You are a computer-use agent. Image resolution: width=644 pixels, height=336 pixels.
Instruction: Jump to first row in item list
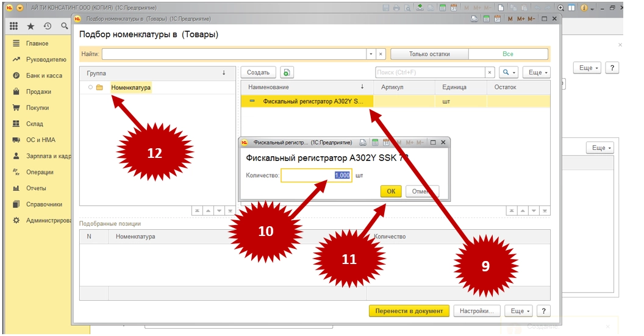pos(511,211)
